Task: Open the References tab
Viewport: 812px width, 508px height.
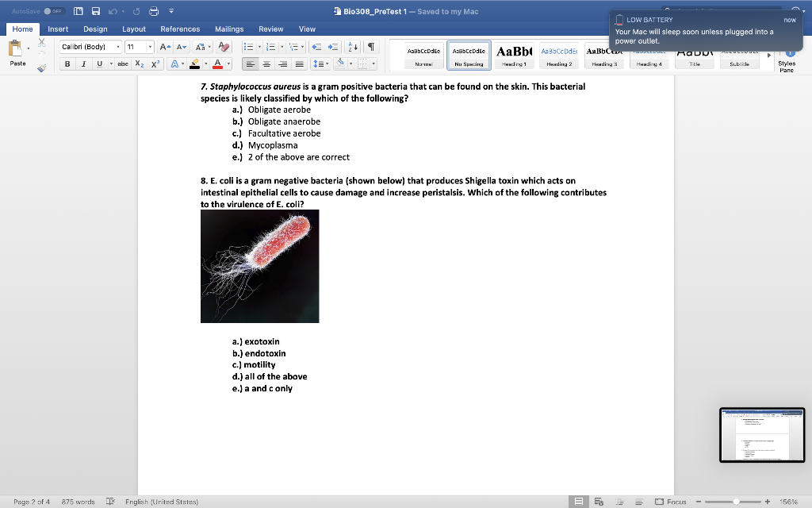Action: (x=180, y=29)
